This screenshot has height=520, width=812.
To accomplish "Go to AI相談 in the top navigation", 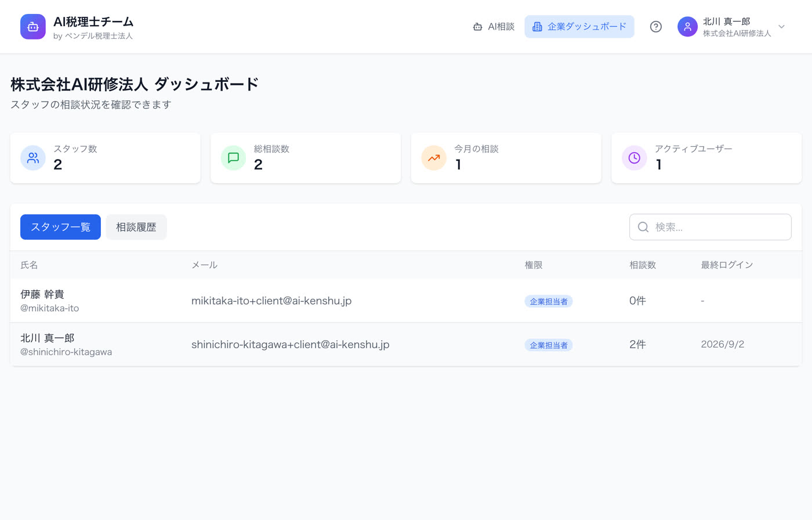I will 494,27.
